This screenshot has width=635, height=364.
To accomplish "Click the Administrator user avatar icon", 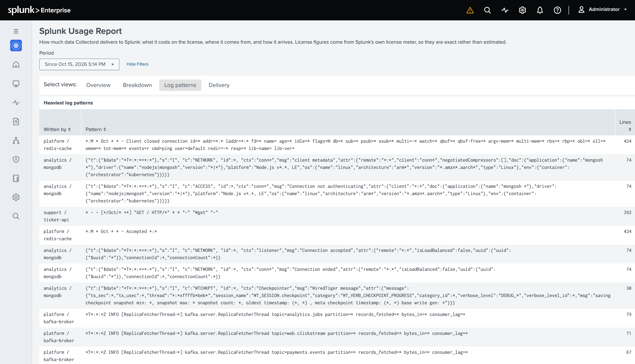I will (x=581, y=9).
